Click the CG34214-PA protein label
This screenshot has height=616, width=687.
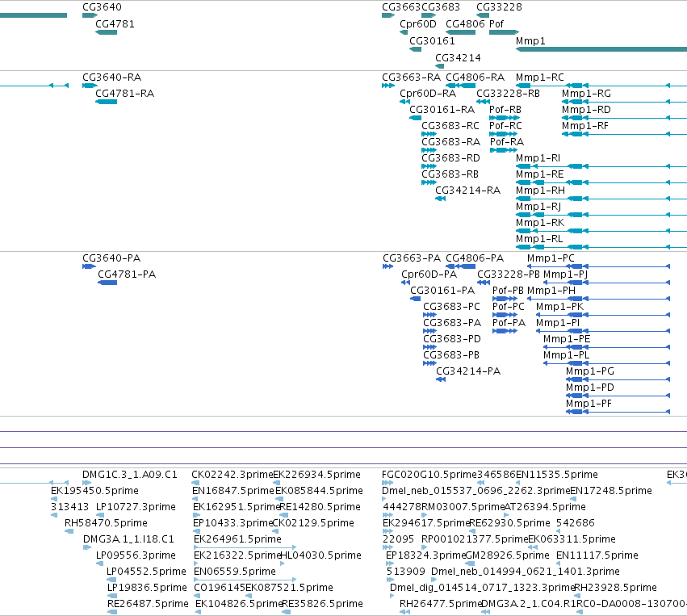click(468, 372)
